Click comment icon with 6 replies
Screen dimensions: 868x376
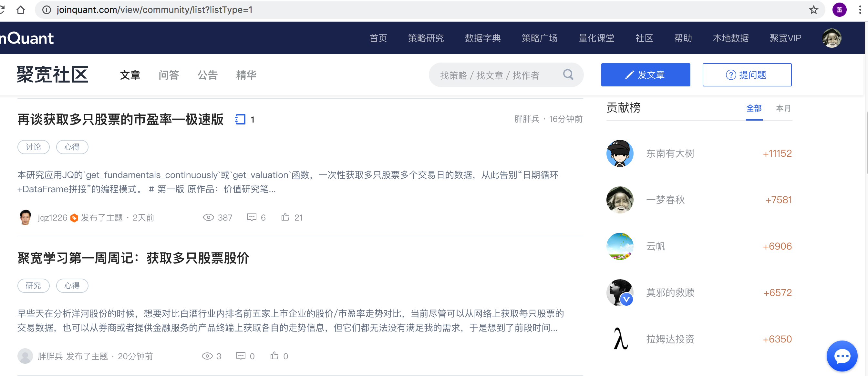point(251,217)
